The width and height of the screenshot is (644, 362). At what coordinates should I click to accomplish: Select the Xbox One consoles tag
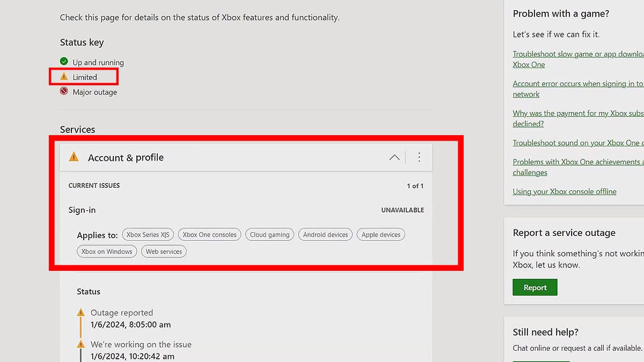[x=209, y=234]
